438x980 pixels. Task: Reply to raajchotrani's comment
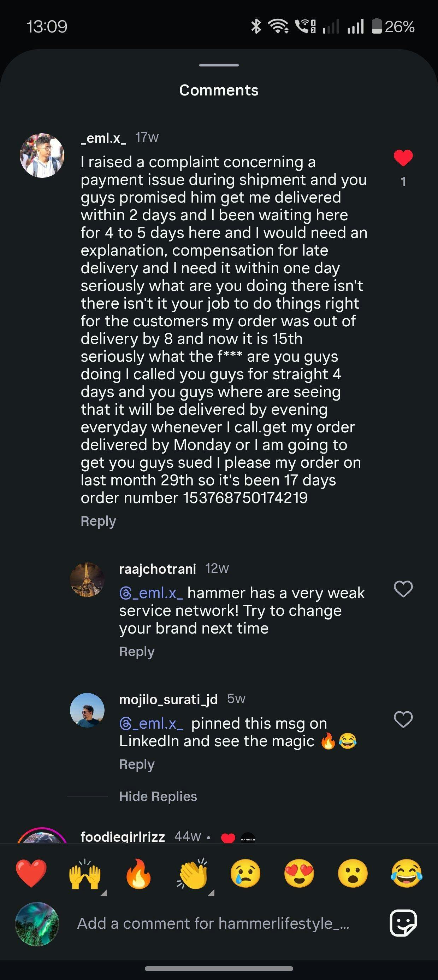137,652
